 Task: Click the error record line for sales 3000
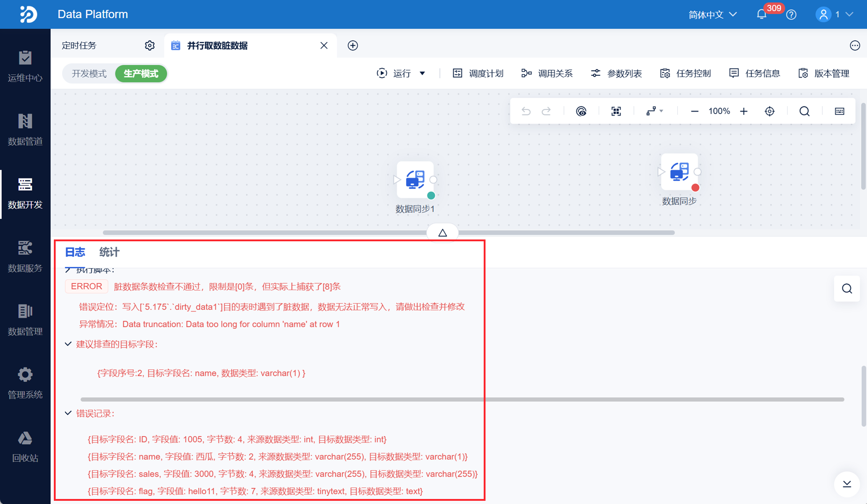point(282,474)
